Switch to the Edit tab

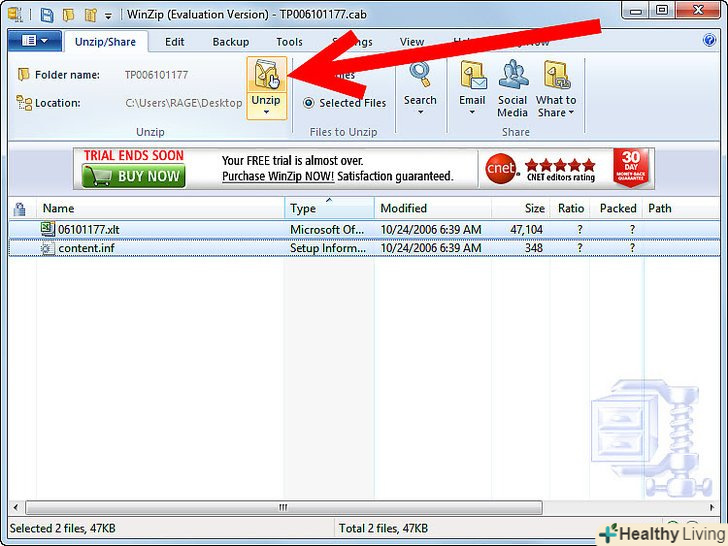pos(175,42)
